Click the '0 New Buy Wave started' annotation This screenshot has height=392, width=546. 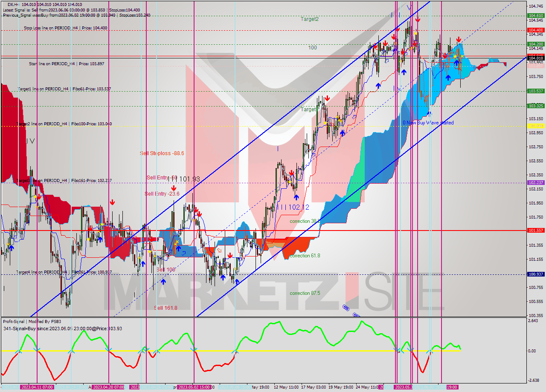click(x=428, y=123)
